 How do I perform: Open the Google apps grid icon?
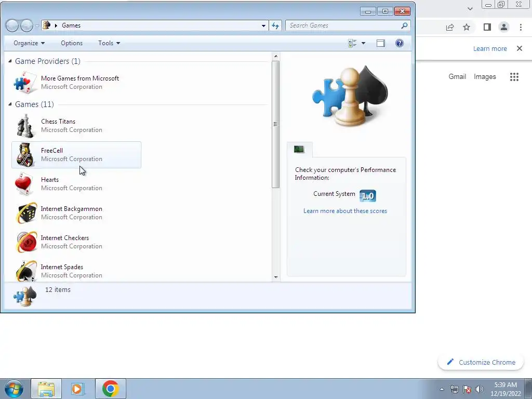[x=514, y=77]
